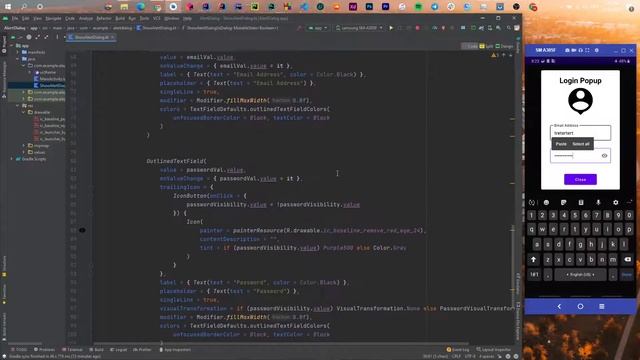The width and height of the screenshot is (640, 360).
Task: Switch editor to Split view
Action: 487,46
